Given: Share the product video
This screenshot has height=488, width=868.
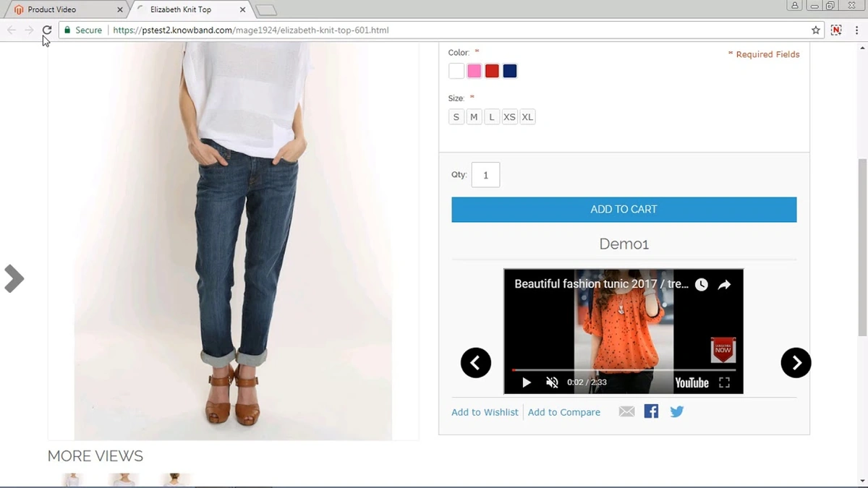Looking at the screenshot, I should pyautogui.click(x=724, y=284).
